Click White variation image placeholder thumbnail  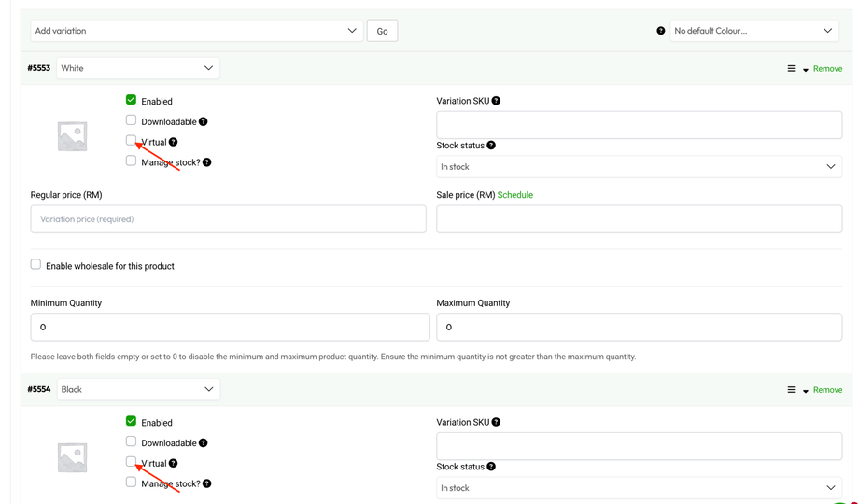pos(72,136)
